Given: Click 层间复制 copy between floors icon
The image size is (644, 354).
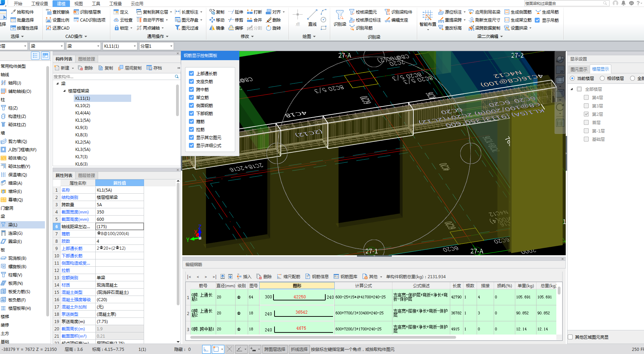Looking at the screenshot, I should pos(130,68).
